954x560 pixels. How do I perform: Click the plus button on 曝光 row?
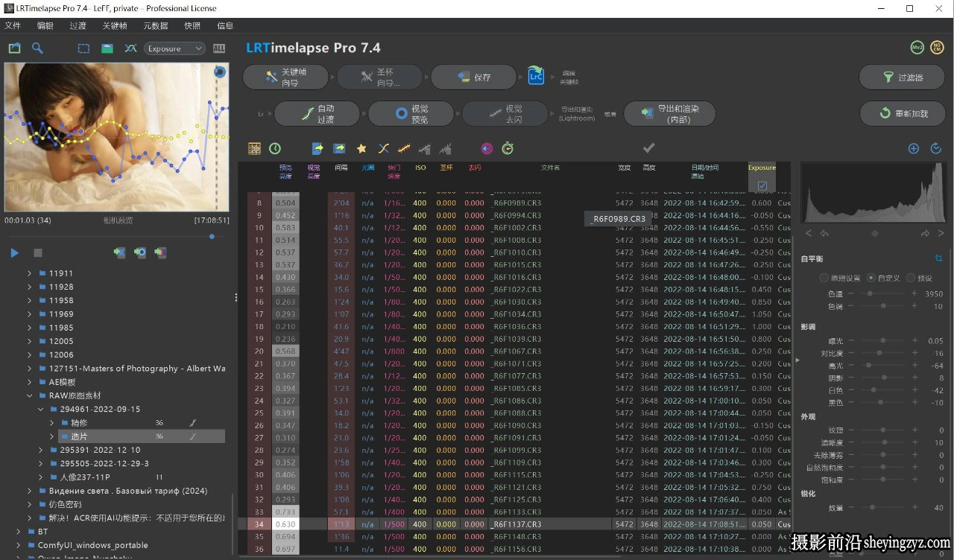914,341
